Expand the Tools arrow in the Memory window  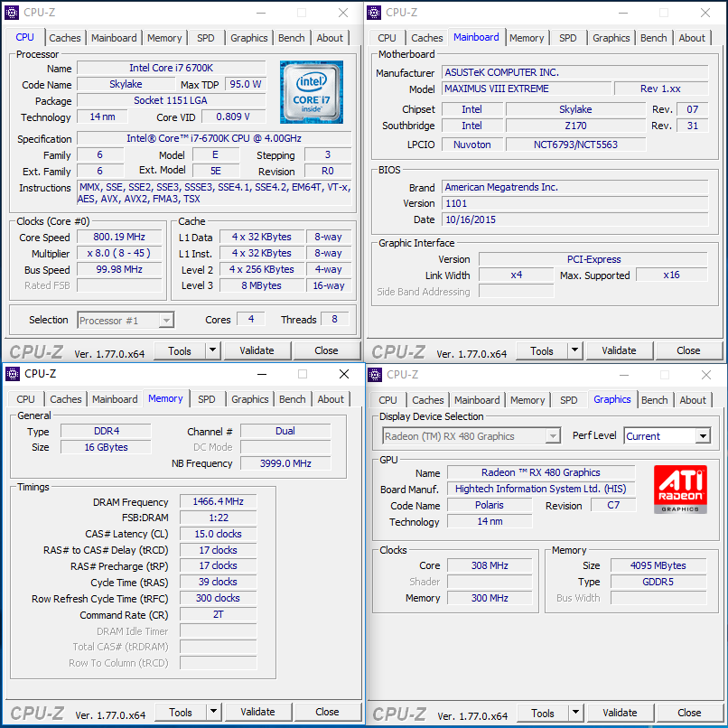[x=213, y=712]
